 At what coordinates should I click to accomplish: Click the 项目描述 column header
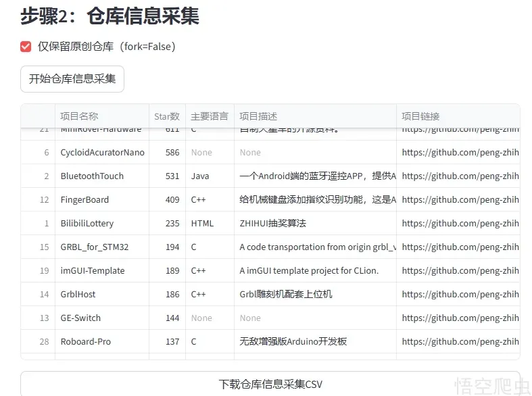pos(315,116)
